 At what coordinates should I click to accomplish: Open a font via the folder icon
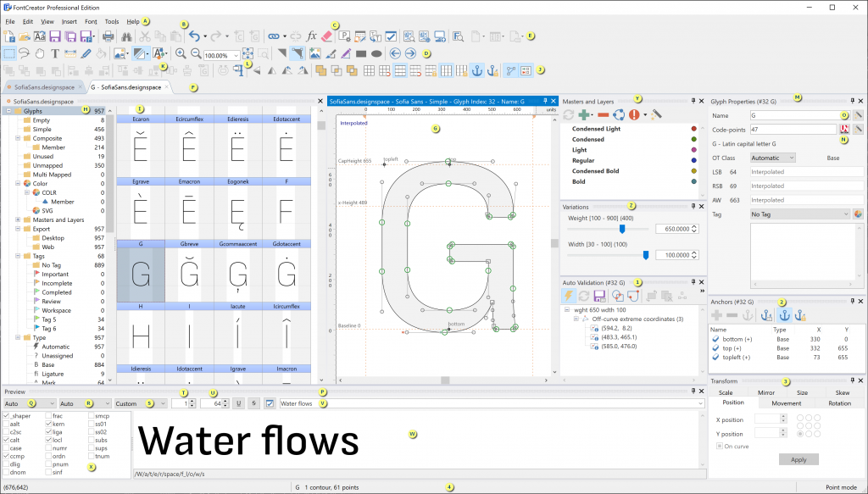pyautogui.click(x=25, y=36)
